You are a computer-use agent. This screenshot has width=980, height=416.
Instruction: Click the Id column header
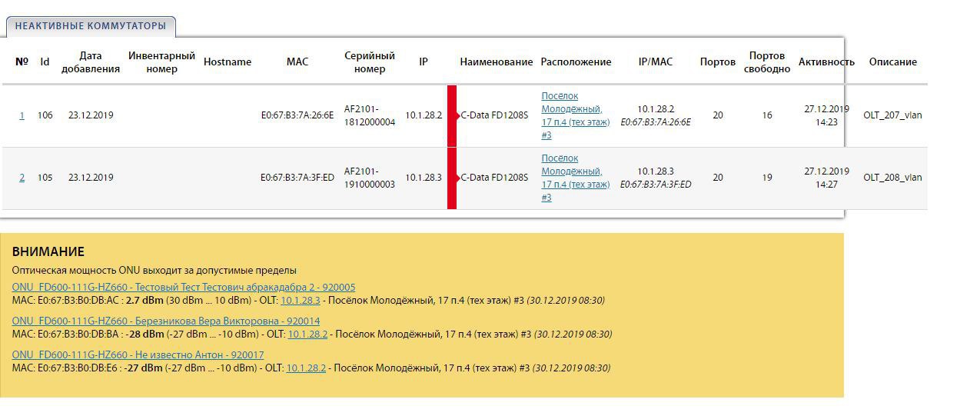click(45, 62)
